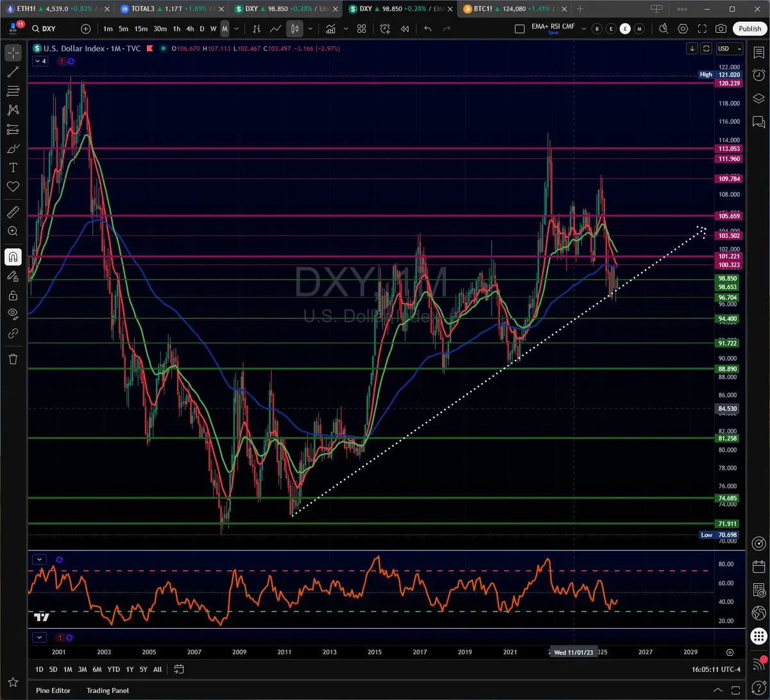Open the indicators menu

click(330, 29)
